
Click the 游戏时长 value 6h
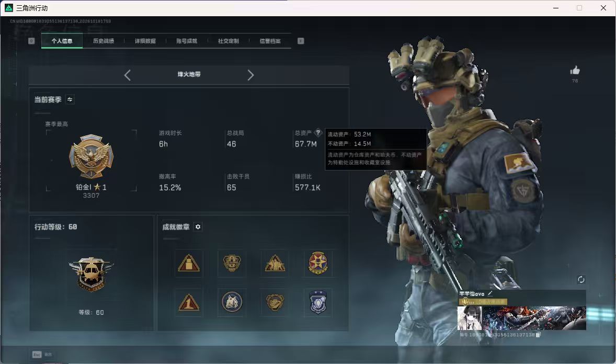(164, 144)
